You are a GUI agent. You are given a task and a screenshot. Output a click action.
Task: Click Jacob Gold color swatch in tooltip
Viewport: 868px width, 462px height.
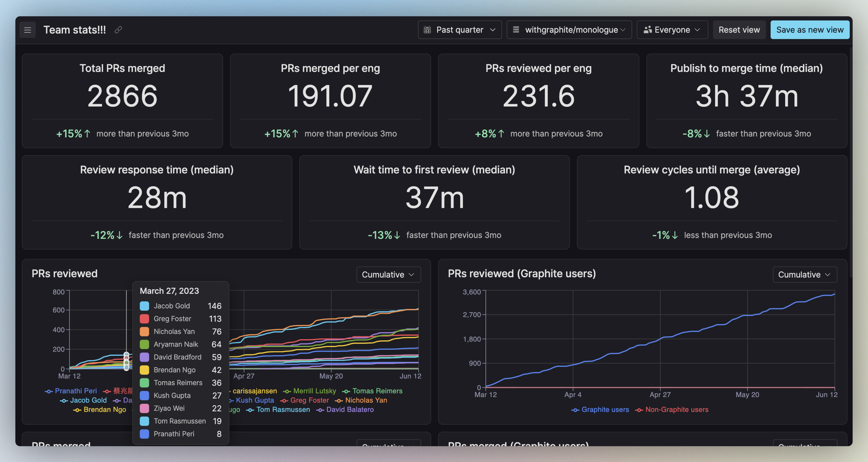coord(144,306)
